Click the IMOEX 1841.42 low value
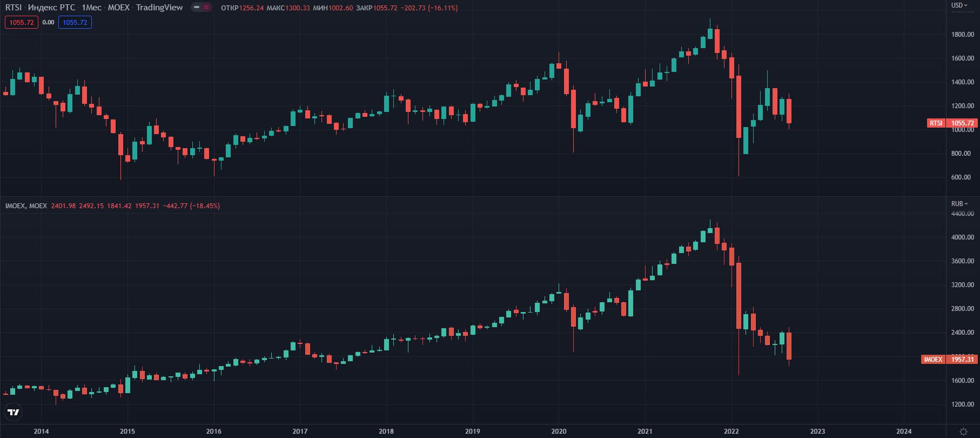The image size is (980, 438). tap(119, 206)
